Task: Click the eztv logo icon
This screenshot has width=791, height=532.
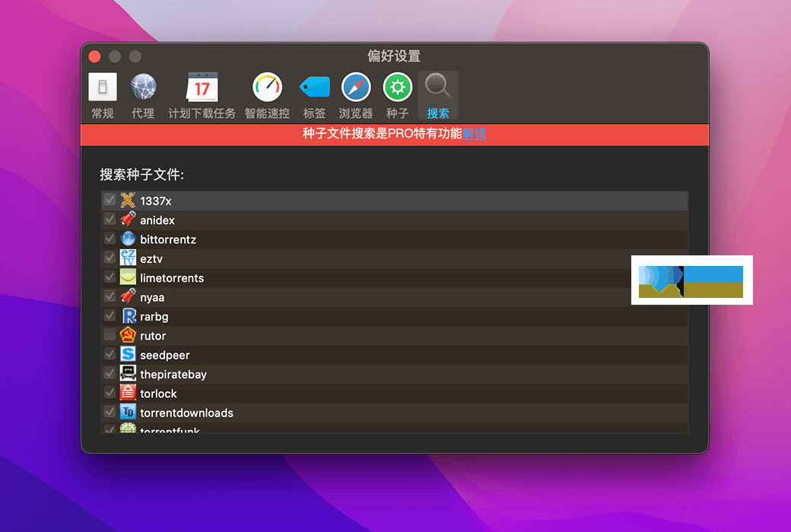Action: tap(128, 258)
